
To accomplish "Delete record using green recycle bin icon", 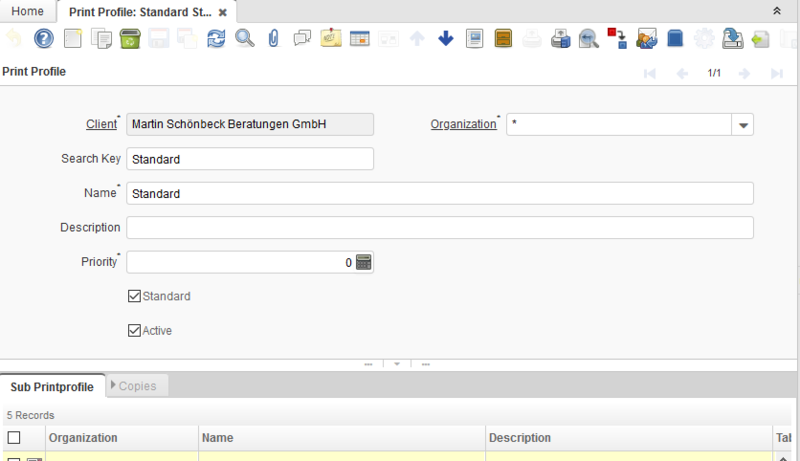I will point(129,39).
